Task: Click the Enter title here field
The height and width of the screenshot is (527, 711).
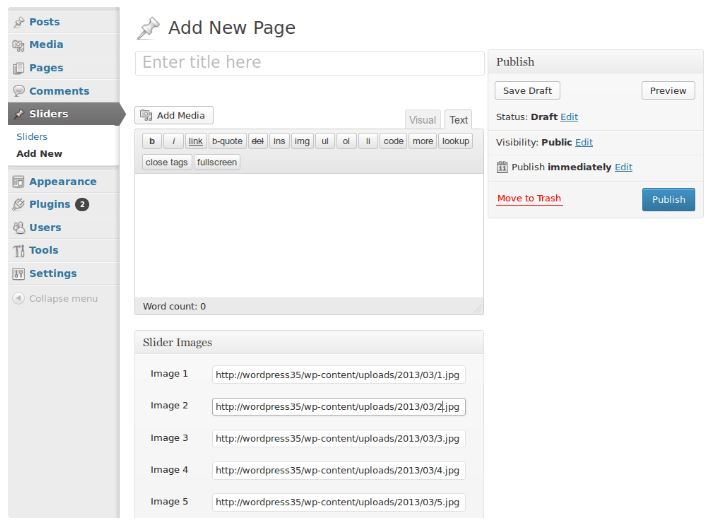Action: click(308, 63)
